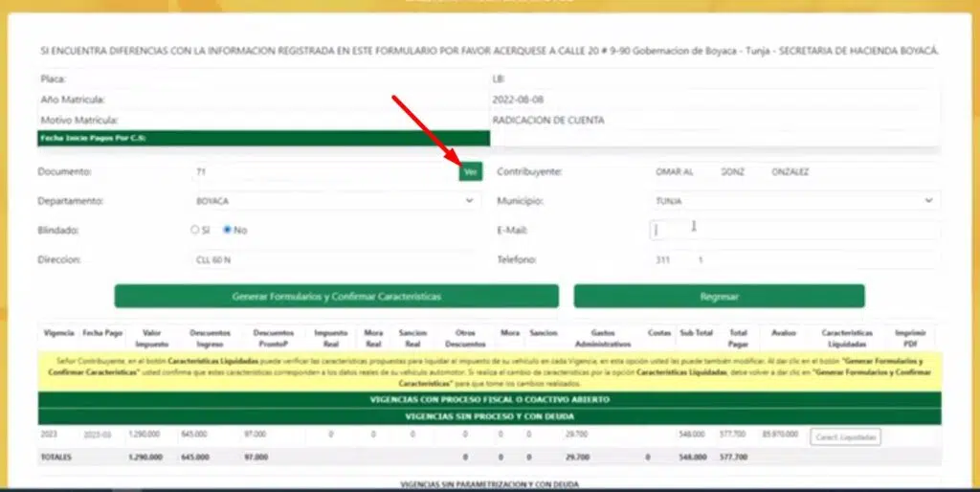Click the RADICACION DE CUENTA value
Screen dimensions: 980x492
tap(548, 120)
